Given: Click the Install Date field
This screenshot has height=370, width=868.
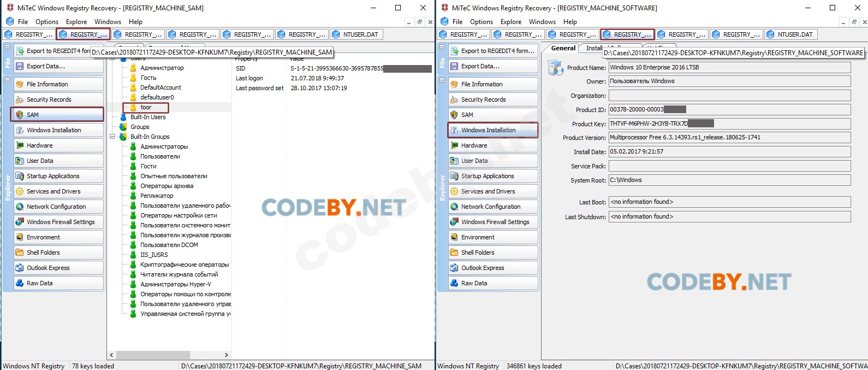Looking at the screenshot, I should click(729, 151).
